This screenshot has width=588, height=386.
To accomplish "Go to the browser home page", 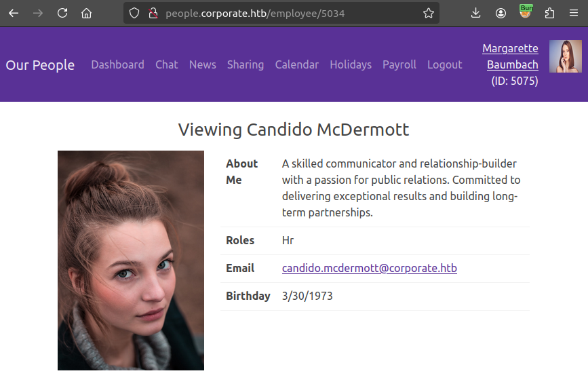I will coord(86,13).
